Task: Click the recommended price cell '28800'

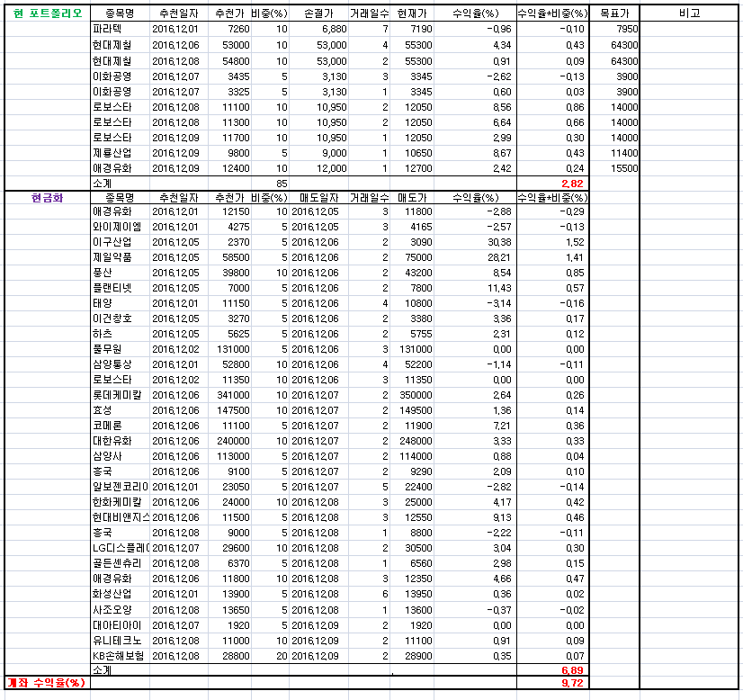Action: tap(236, 656)
